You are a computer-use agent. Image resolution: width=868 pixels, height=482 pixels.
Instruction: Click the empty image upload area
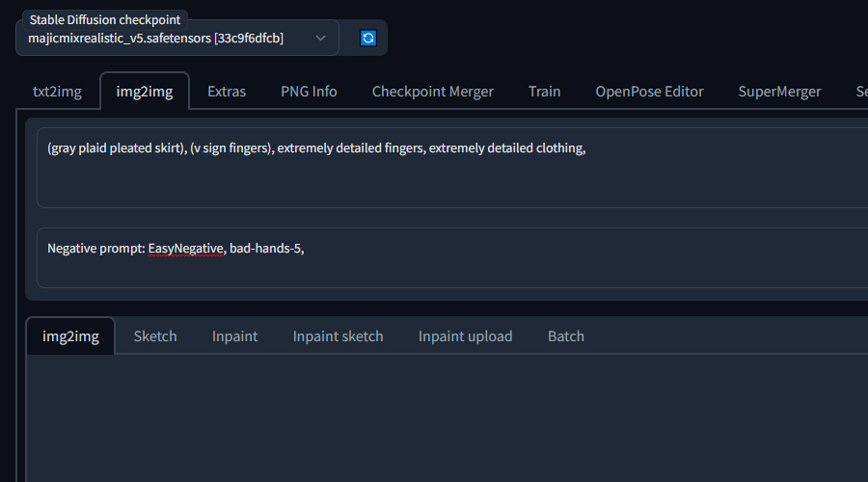448,418
